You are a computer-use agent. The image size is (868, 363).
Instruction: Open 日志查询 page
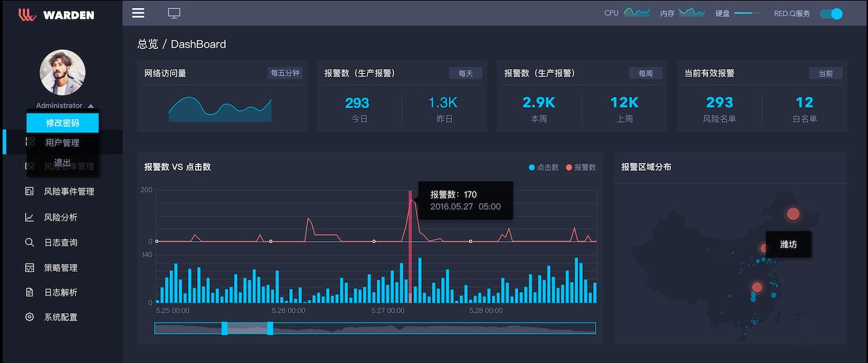coord(61,242)
